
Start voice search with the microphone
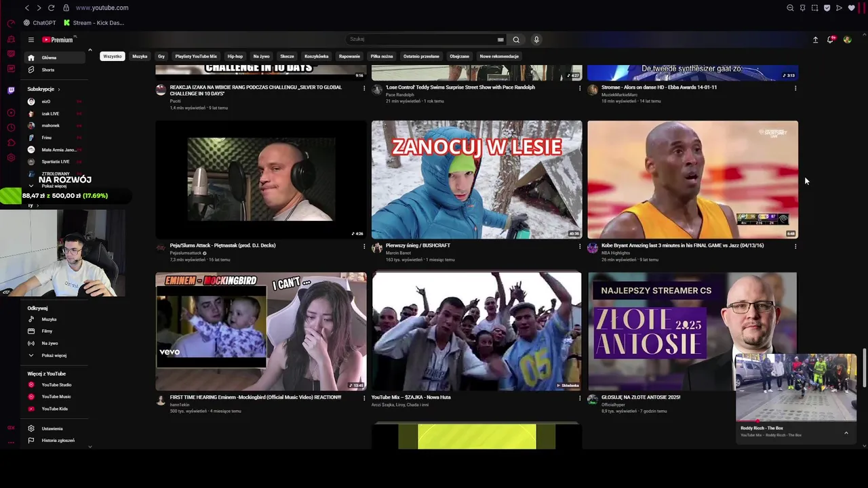tap(536, 39)
